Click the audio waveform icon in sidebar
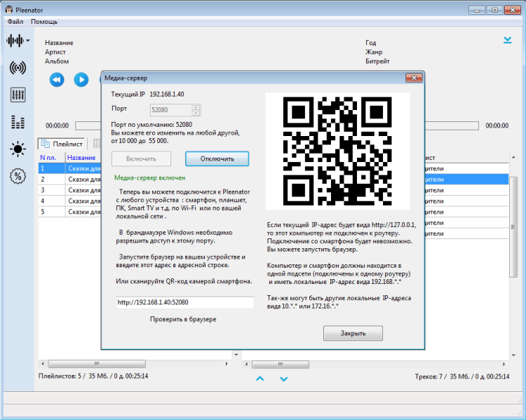 16,41
